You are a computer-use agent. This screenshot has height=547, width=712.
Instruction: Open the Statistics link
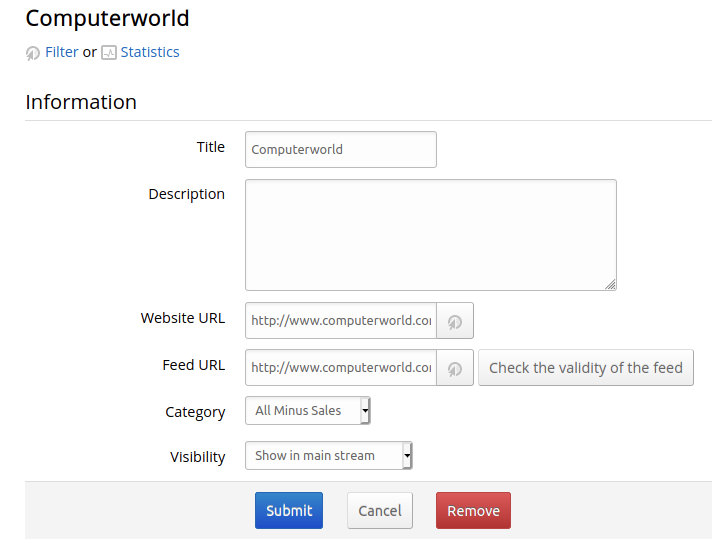150,52
